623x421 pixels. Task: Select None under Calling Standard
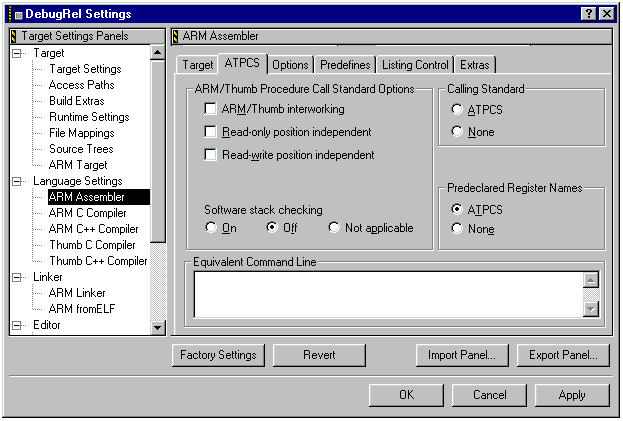(x=457, y=132)
